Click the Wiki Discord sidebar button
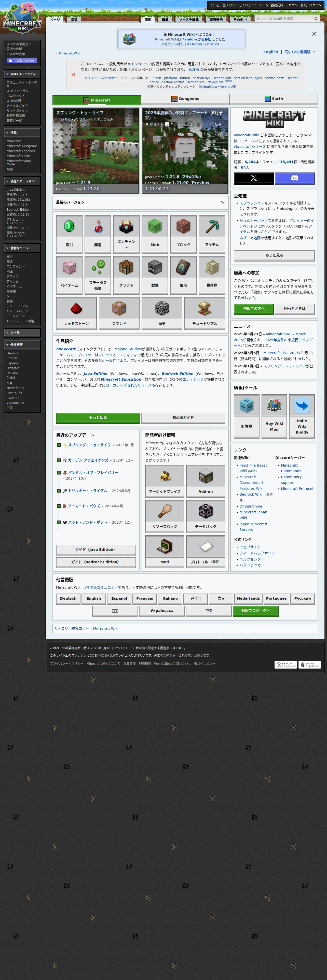 (x=22, y=61)
